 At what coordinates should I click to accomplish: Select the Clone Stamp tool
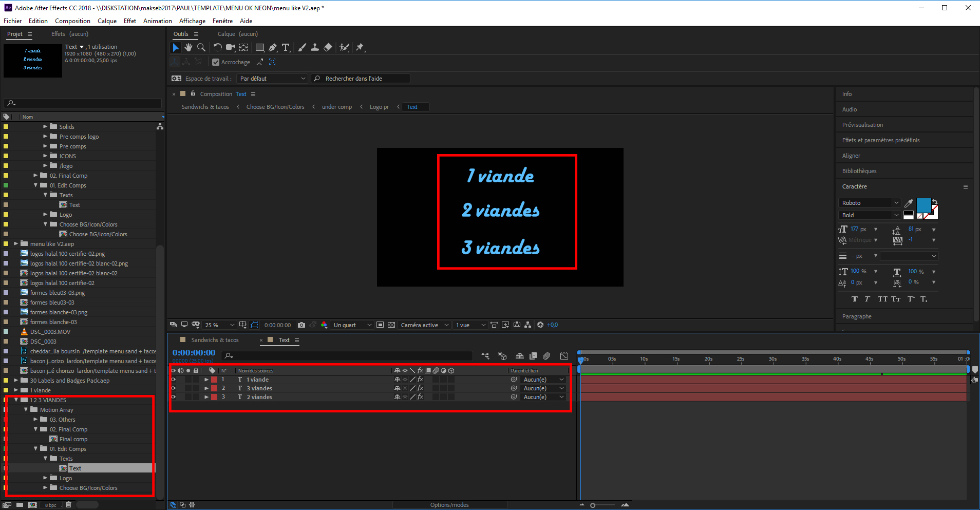(x=315, y=47)
